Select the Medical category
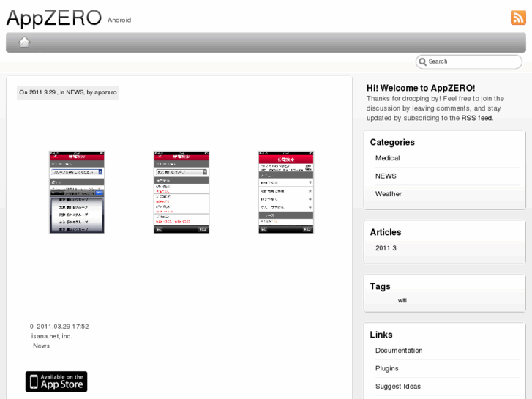Screen dimensions: 532x399 (x=387, y=158)
